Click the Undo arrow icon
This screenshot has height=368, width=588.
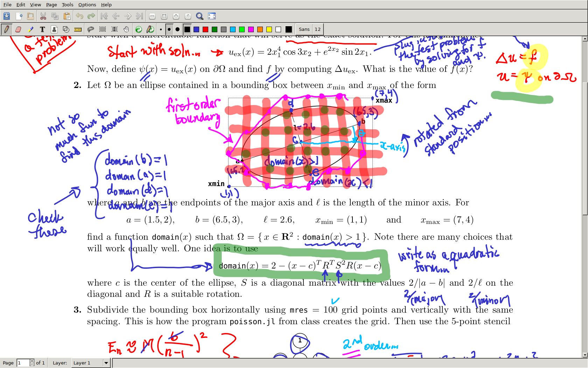tap(79, 16)
